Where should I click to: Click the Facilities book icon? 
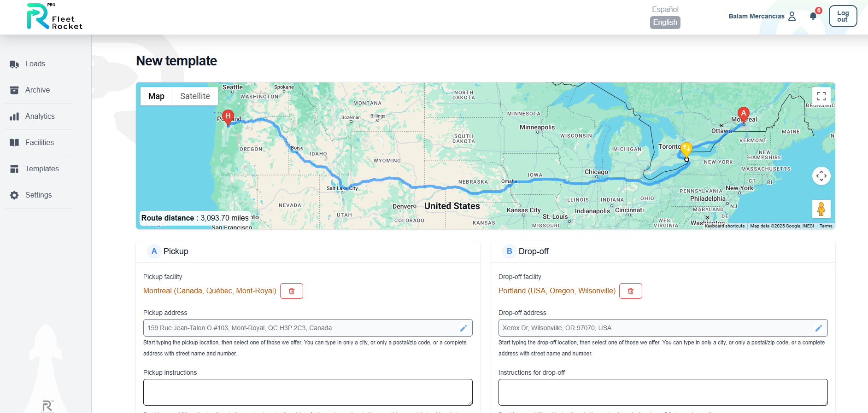pyautogui.click(x=14, y=143)
